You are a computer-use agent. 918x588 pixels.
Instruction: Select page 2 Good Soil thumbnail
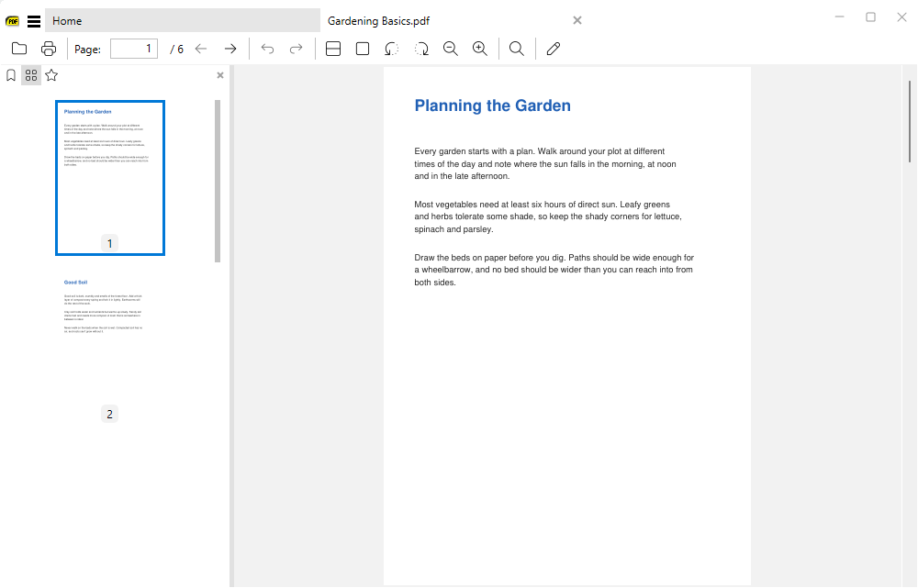[110, 349]
